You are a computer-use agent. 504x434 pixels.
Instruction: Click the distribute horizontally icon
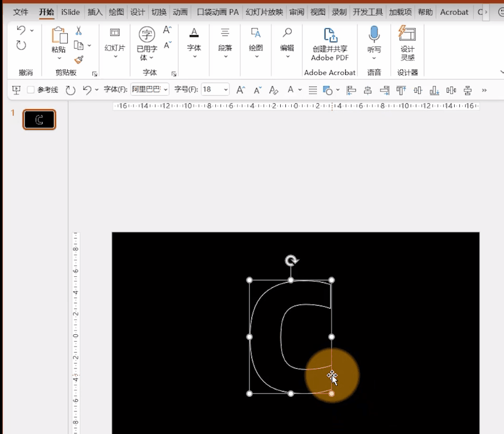(x=451, y=90)
